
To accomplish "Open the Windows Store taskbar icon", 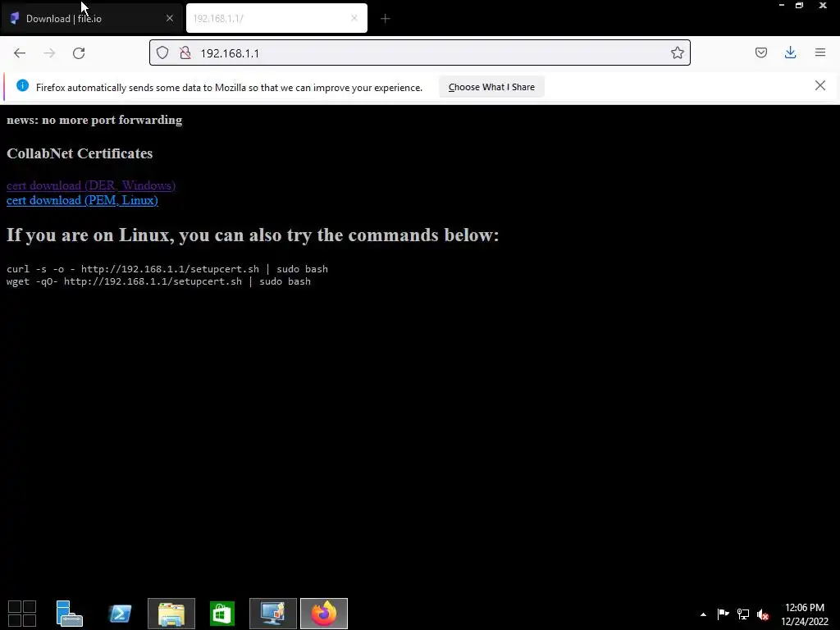I will click(222, 614).
